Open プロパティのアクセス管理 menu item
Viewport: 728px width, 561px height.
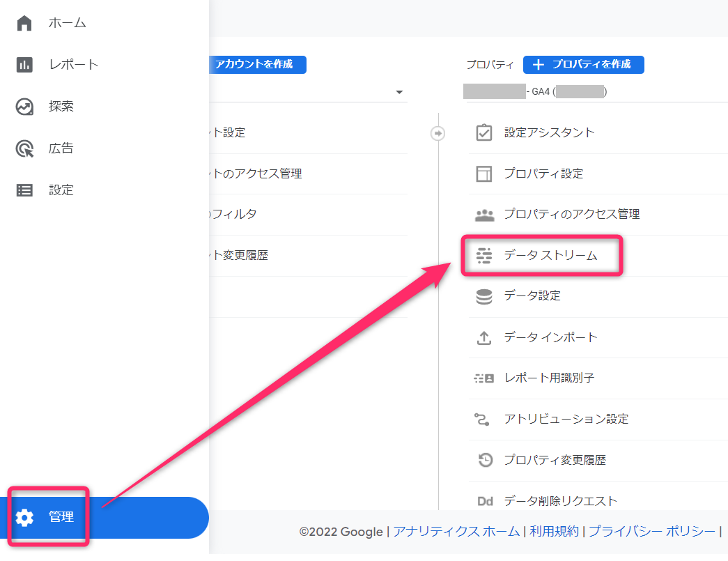pos(571,215)
